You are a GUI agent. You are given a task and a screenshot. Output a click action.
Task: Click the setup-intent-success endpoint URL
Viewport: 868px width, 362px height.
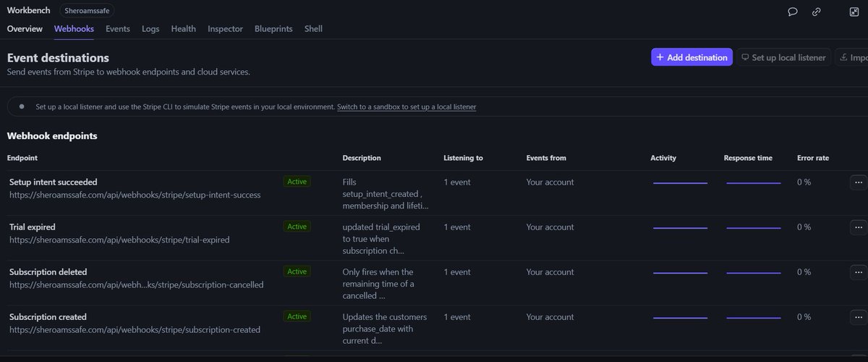[135, 195]
